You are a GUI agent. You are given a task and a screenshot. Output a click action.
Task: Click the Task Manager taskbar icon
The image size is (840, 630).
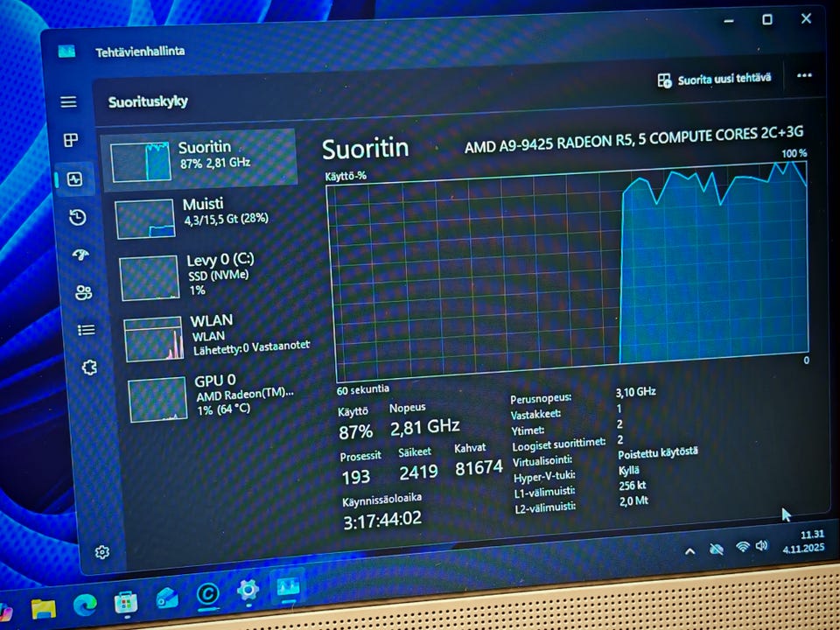pyautogui.click(x=288, y=588)
